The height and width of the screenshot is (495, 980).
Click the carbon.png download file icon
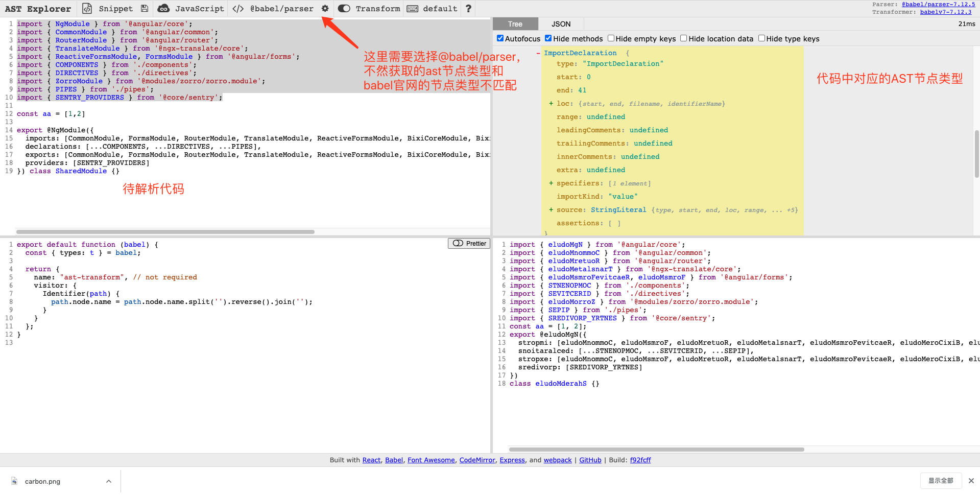pos(14,481)
